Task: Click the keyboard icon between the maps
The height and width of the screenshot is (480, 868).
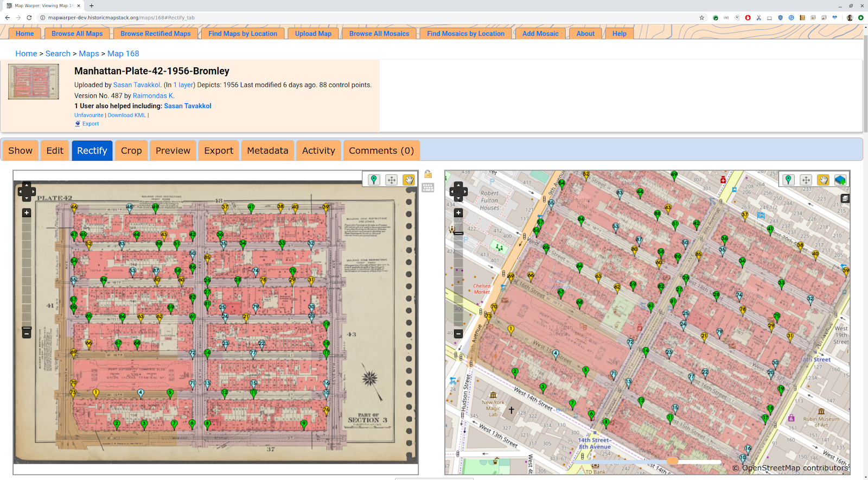Action: [428, 187]
